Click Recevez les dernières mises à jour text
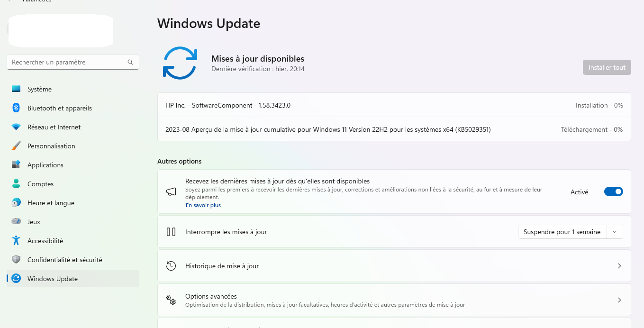Screen dimensions: 644x328 pos(277,181)
